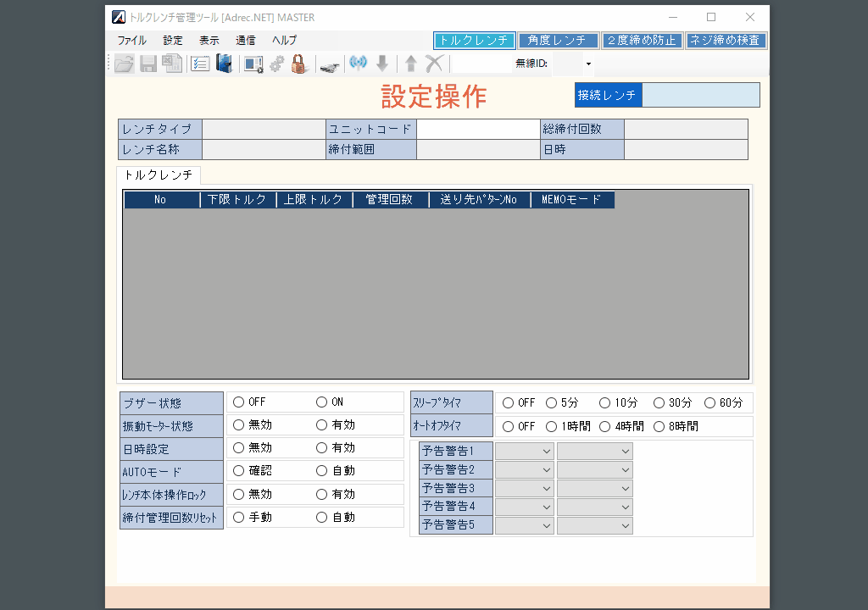Image resolution: width=868 pixels, height=610 pixels.
Task: Open the ヘルプ menu
Action: 284,41
